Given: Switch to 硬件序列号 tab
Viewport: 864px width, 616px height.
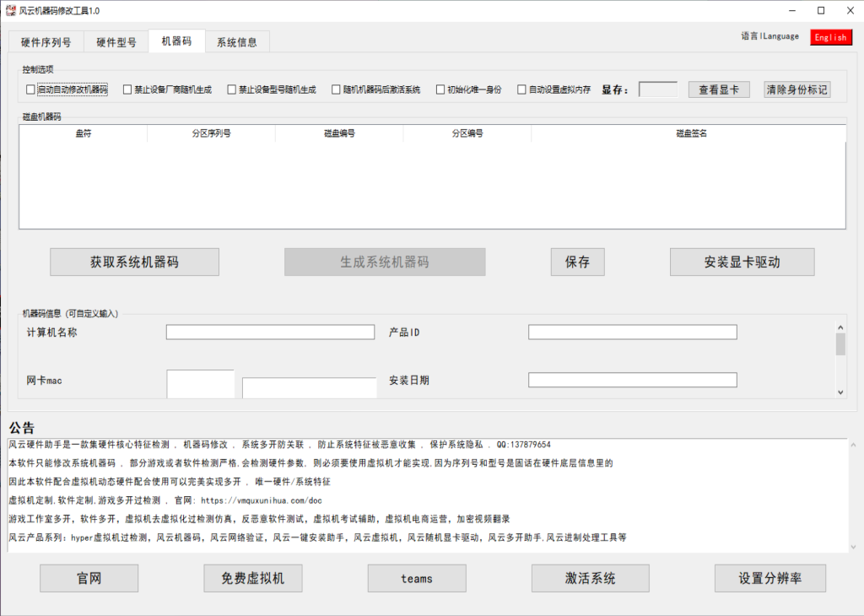Looking at the screenshot, I should 46,41.
